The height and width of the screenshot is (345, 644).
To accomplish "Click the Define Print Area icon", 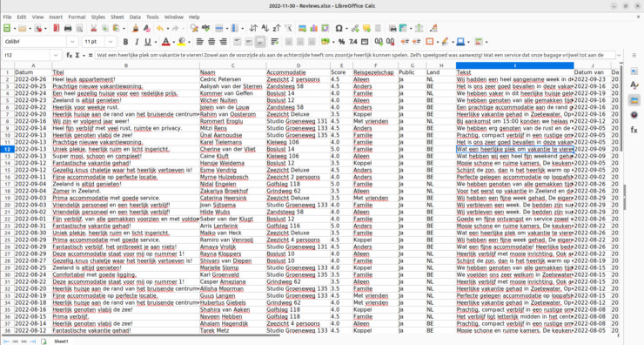I will 392,29.
